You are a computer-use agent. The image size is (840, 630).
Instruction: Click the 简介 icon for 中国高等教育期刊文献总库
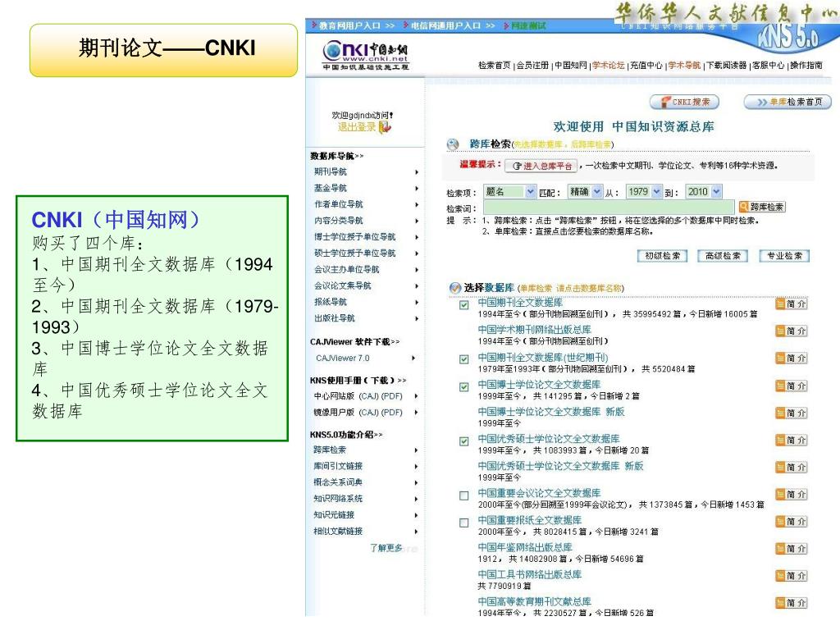[792, 603]
